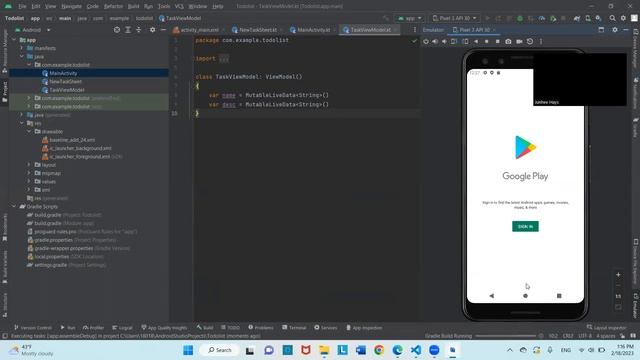Open the Pixel device selector dropdown
This screenshot has width=640, height=360.
coord(454,18)
